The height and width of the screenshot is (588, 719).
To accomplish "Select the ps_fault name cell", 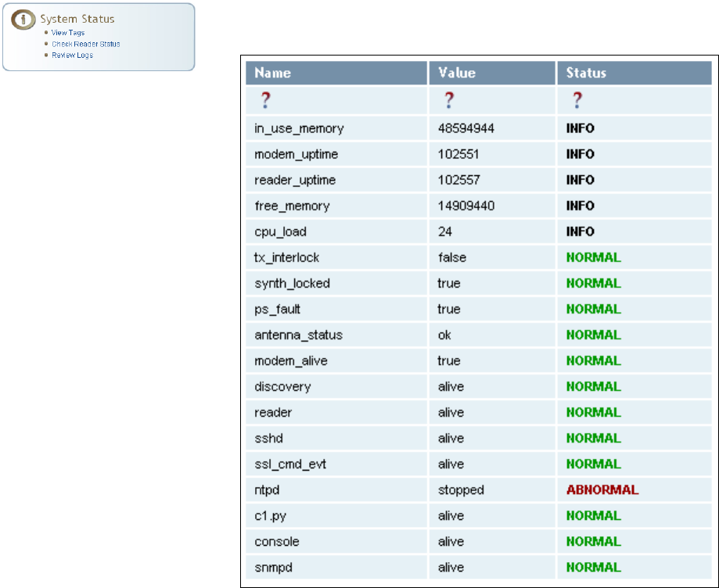I will 336,309.
